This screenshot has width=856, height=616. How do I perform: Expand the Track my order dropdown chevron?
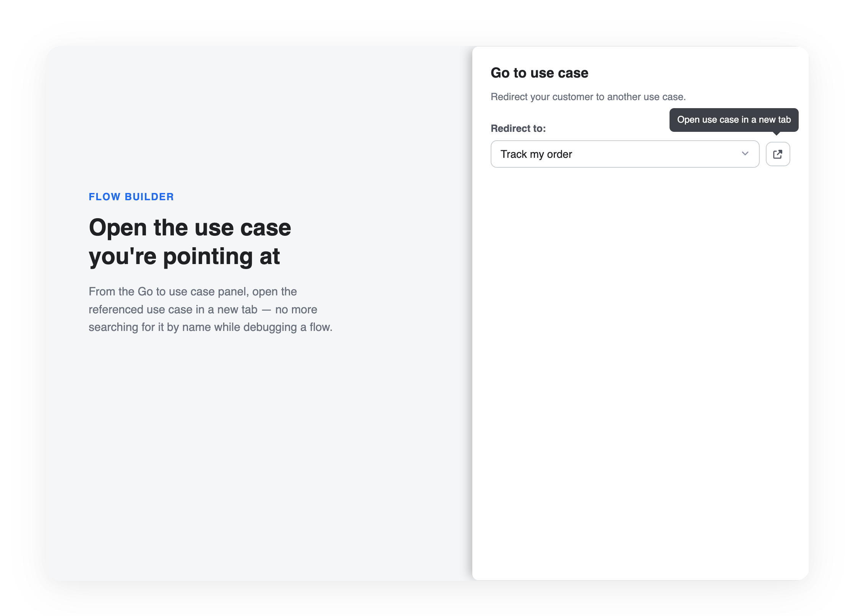745,154
